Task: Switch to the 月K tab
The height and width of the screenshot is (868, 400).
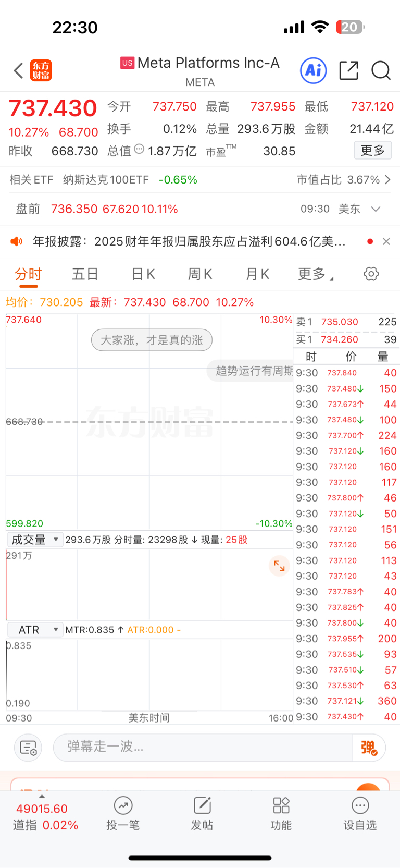Action: point(257,274)
